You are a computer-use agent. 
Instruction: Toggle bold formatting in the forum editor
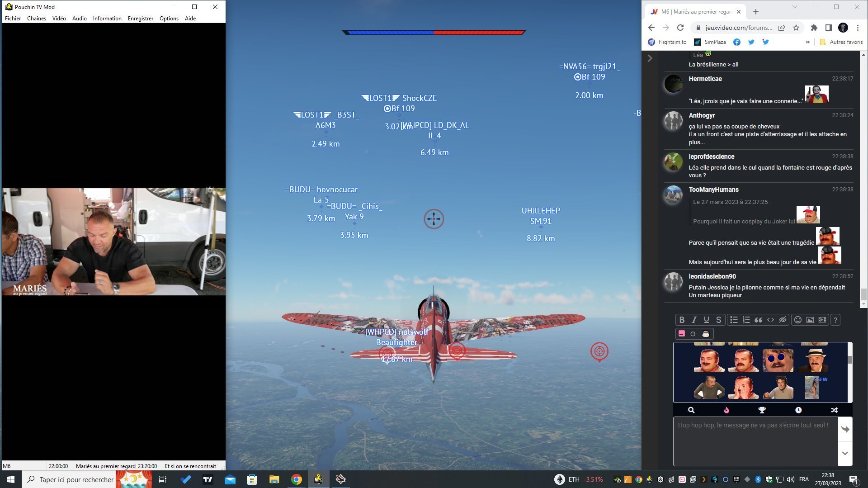[682, 320]
